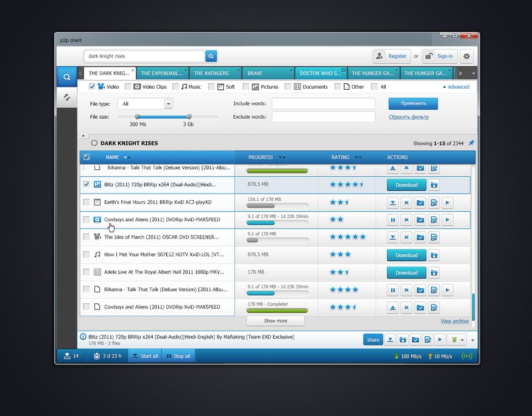Close THE DARK KNIG... tab
532x416 pixels.
[132, 70]
